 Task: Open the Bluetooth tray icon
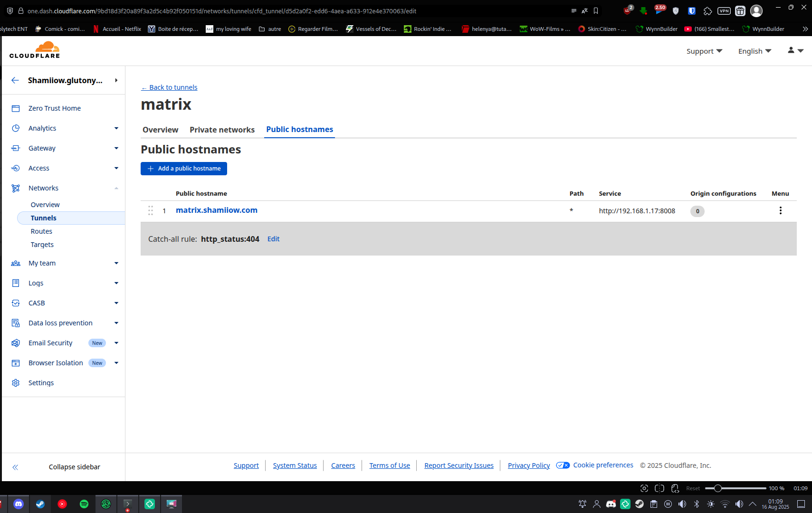697,504
